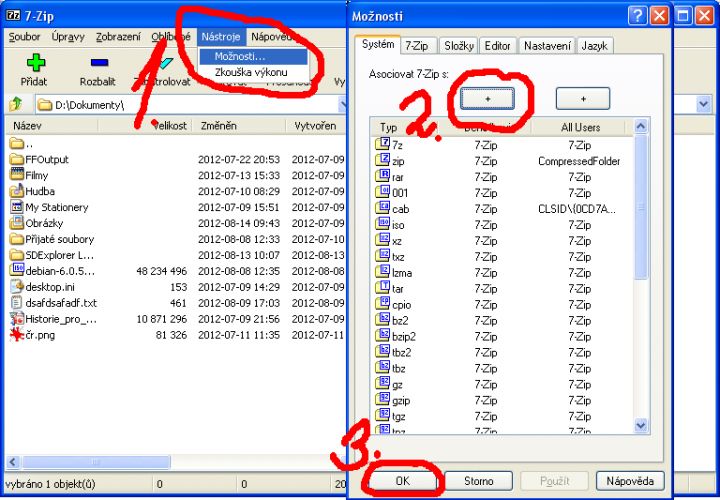
Task: Click the All Users plus button
Action: [583, 99]
